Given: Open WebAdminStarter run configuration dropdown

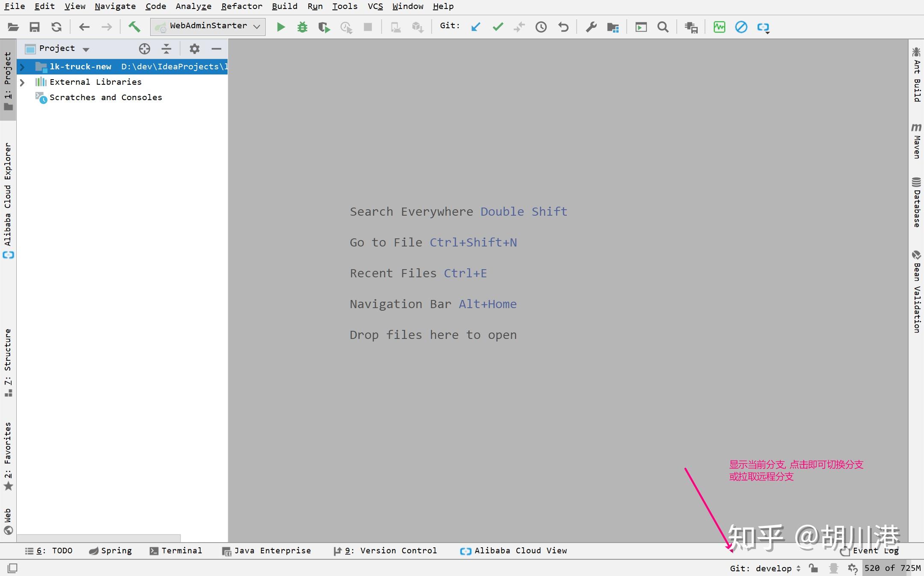Looking at the screenshot, I should [208, 27].
